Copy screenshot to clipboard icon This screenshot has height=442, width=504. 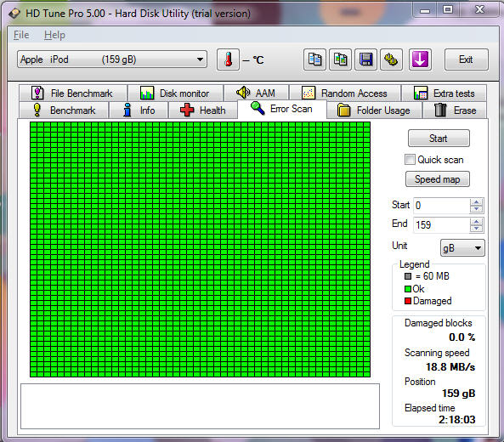tap(340, 59)
